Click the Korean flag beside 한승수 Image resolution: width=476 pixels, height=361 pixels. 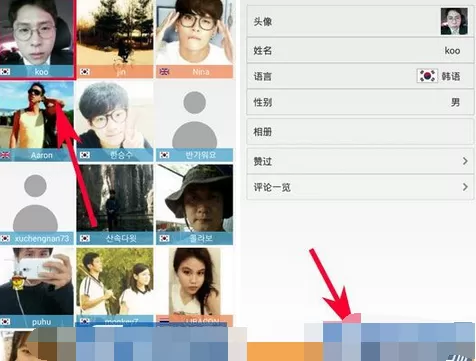[85, 155]
